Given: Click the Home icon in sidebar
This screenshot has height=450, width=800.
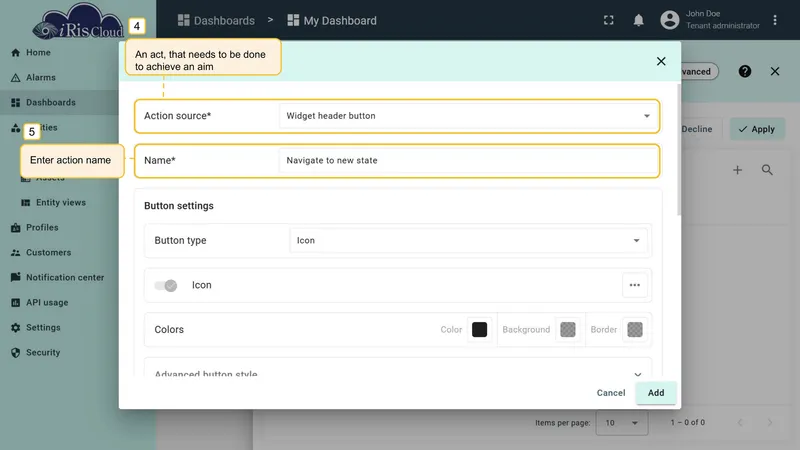Looking at the screenshot, I should pos(15,53).
